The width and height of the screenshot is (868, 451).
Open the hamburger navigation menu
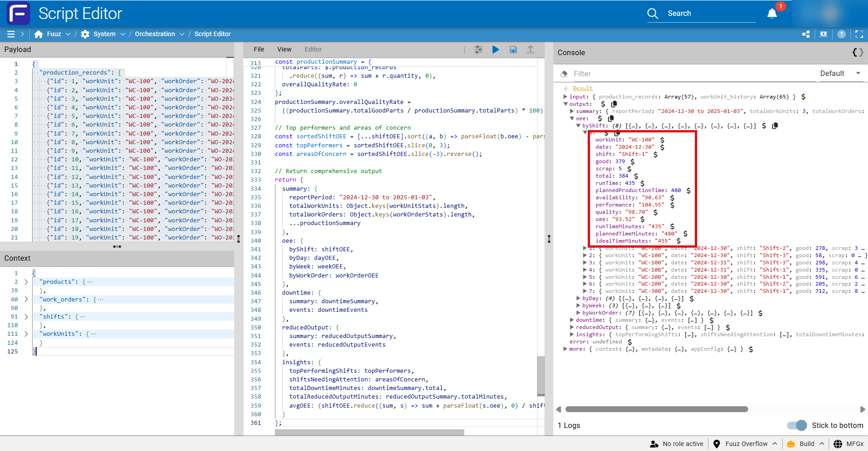click(x=11, y=34)
